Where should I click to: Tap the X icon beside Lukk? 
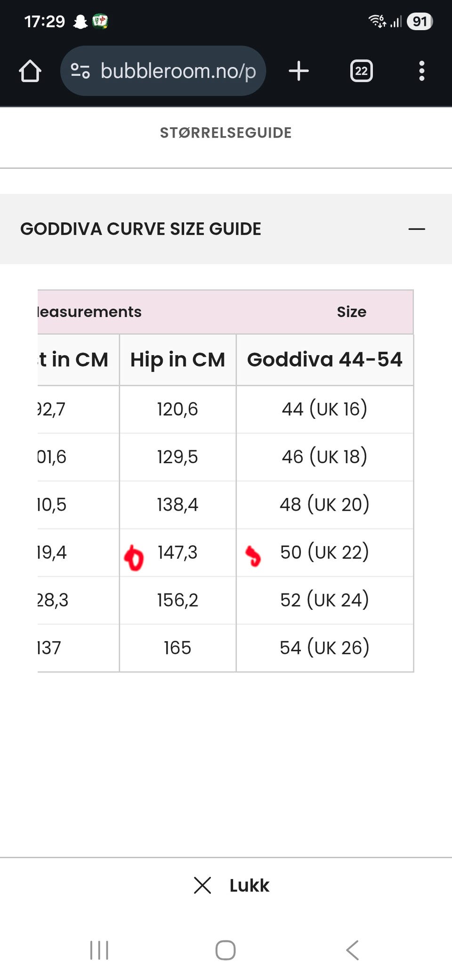202,885
